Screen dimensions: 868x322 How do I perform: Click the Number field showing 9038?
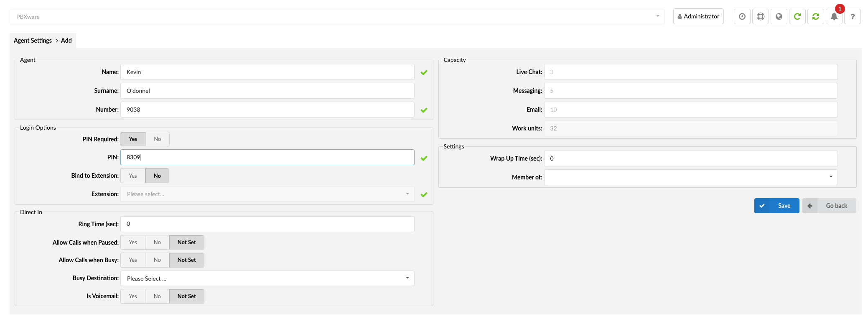[x=267, y=110]
